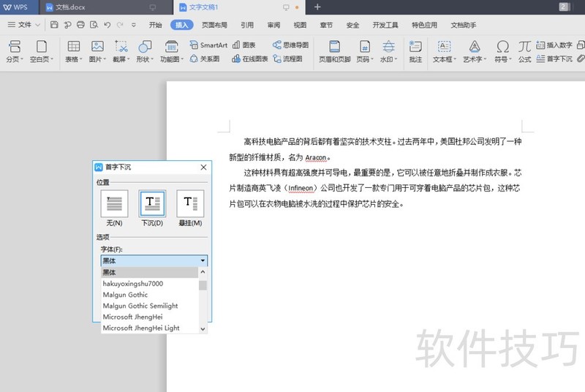Click the Aracon word in document
The image size is (585, 392).
(x=316, y=157)
